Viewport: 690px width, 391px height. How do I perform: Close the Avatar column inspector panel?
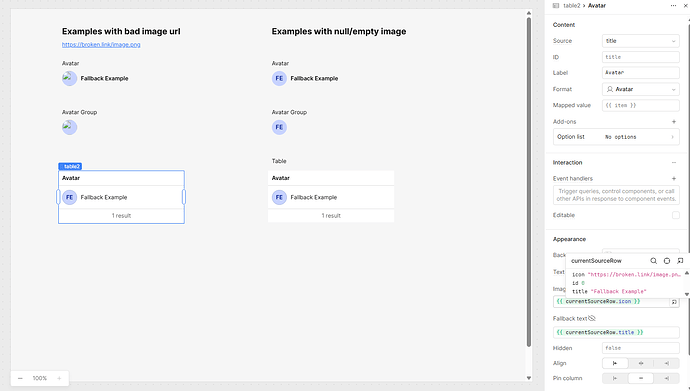click(x=686, y=6)
